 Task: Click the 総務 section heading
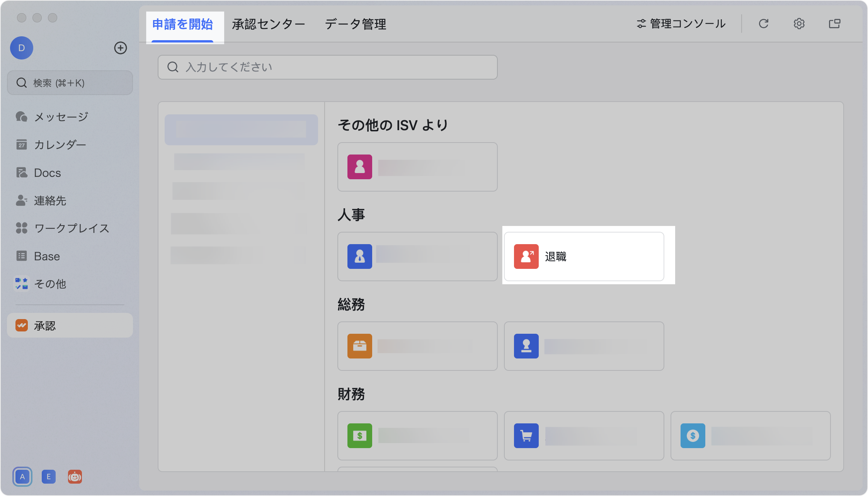tap(351, 304)
